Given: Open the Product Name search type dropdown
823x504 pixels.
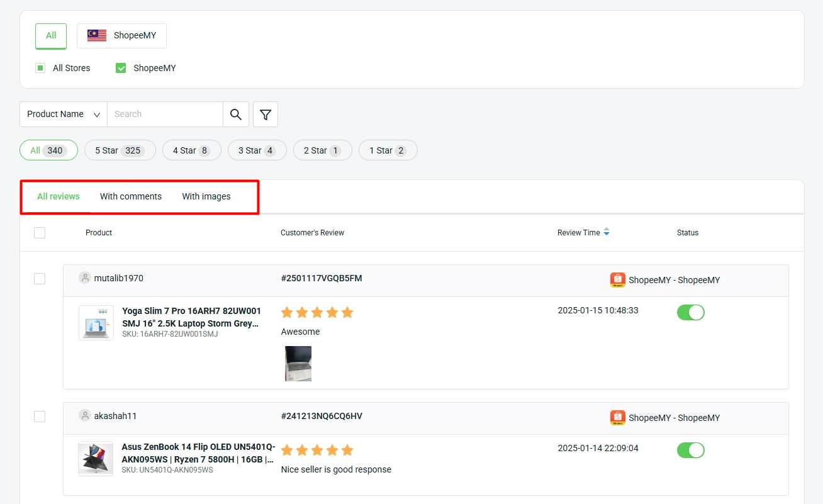Looking at the screenshot, I should [x=63, y=114].
